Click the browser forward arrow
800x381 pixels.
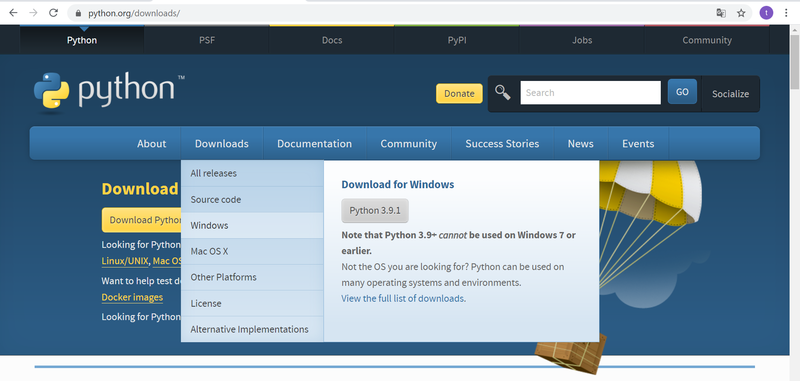(33, 13)
